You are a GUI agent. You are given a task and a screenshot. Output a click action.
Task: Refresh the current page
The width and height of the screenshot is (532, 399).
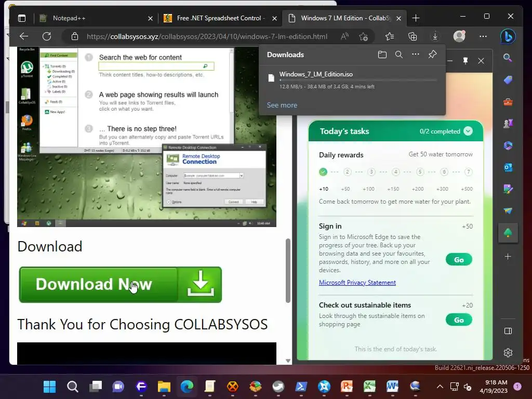47,36
